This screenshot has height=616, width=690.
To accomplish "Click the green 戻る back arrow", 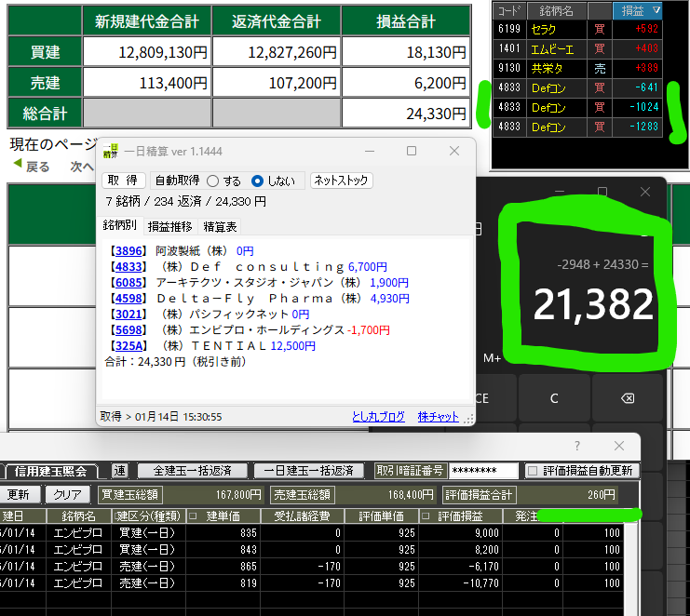I will pos(17,167).
